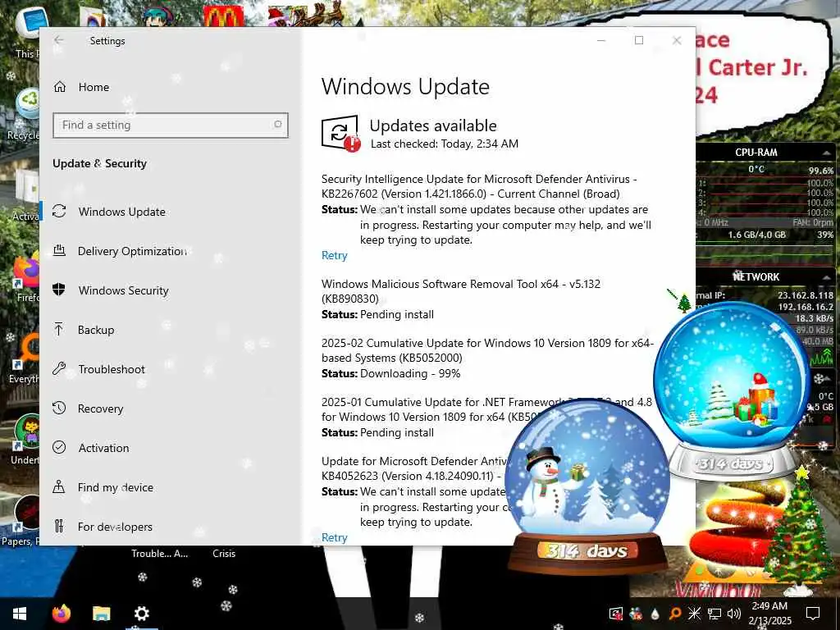
Task: Retry the Defender Antivirus update KB4052623
Action: pyautogui.click(x=335, y=537)
